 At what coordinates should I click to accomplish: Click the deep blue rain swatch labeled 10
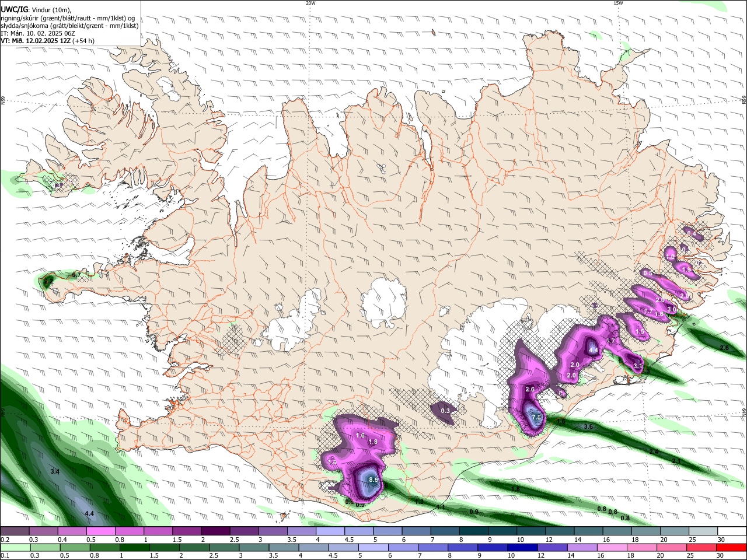pyautogui.click(x=522, y=548)
